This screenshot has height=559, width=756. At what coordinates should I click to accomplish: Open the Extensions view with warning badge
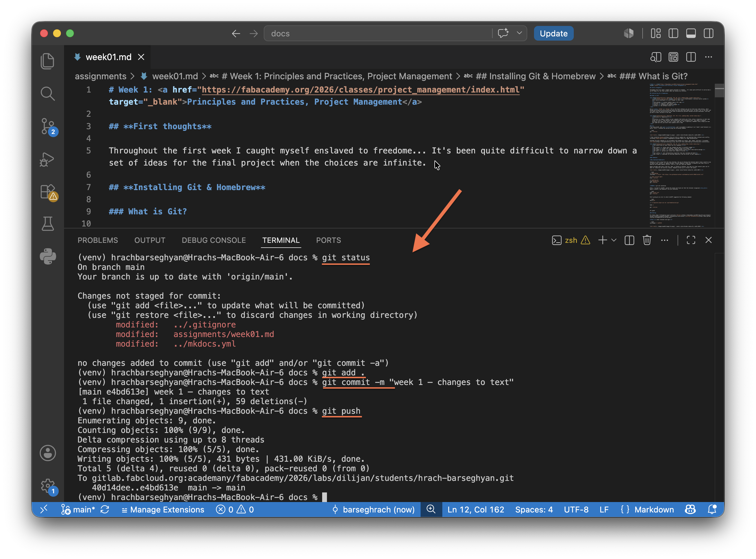click(48, 192)
